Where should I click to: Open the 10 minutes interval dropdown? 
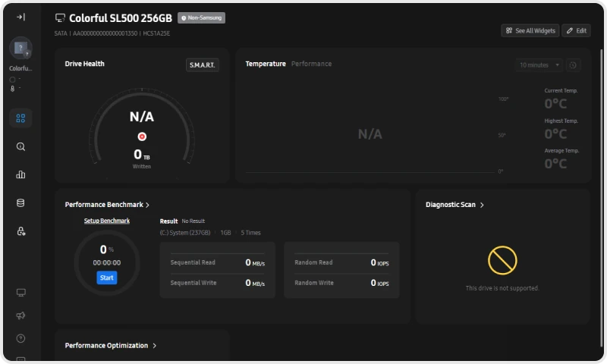[x=539, y=65]
